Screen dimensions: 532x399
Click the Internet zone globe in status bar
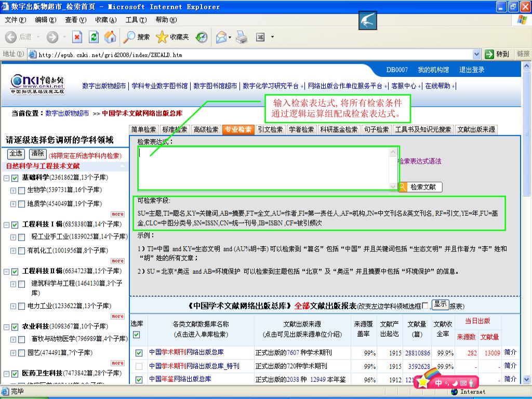(x=454, y=392)
